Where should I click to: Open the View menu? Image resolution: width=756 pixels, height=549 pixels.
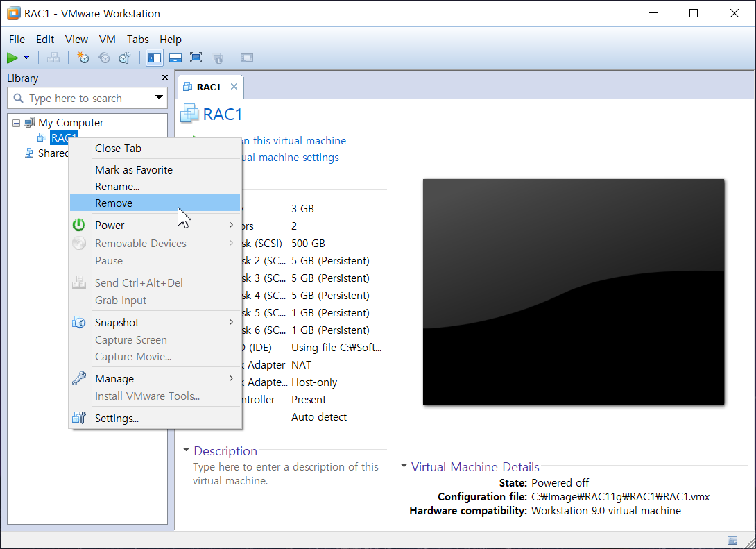[77, 39]
